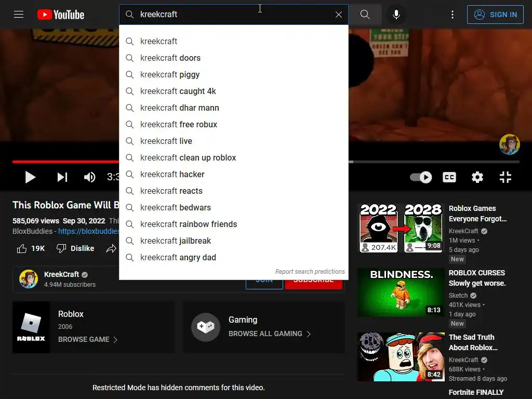The width and height of the screenshot is (532, 399).
Task: Choose "kreekcraft jailbreak" suggestion
Action: coord(233,241)
